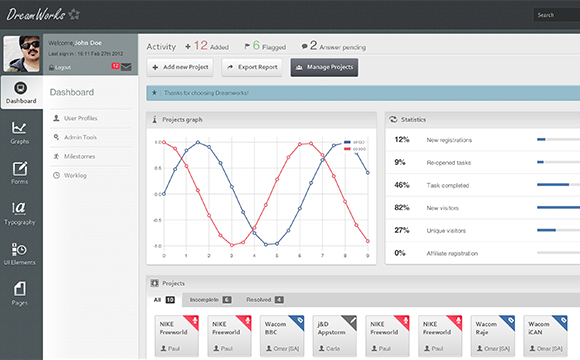The width and height of the screenshot is (580, 360).
Task: Click the Task completed progress bar
Action: 559,185
